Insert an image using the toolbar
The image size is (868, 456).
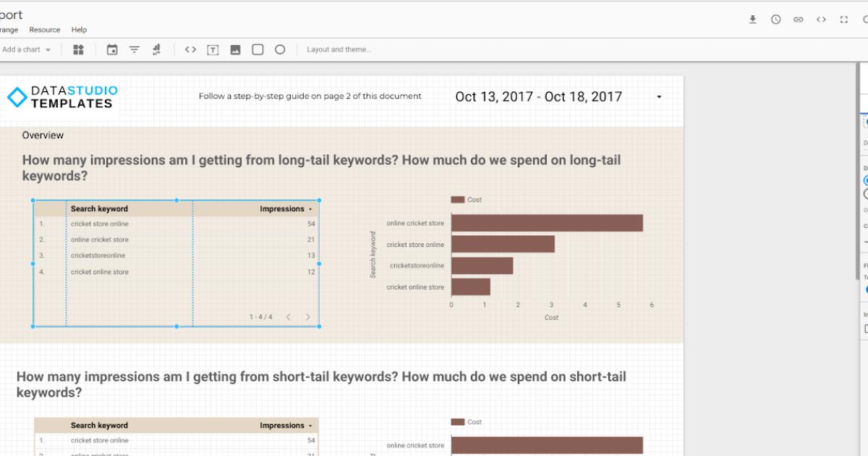tap(237, 49)
